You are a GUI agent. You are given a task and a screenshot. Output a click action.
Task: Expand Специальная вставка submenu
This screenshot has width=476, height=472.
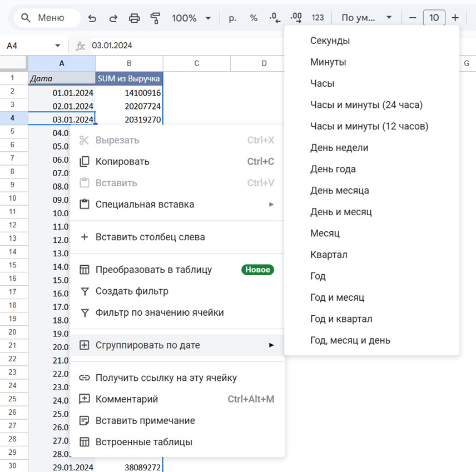coord(177,205)
